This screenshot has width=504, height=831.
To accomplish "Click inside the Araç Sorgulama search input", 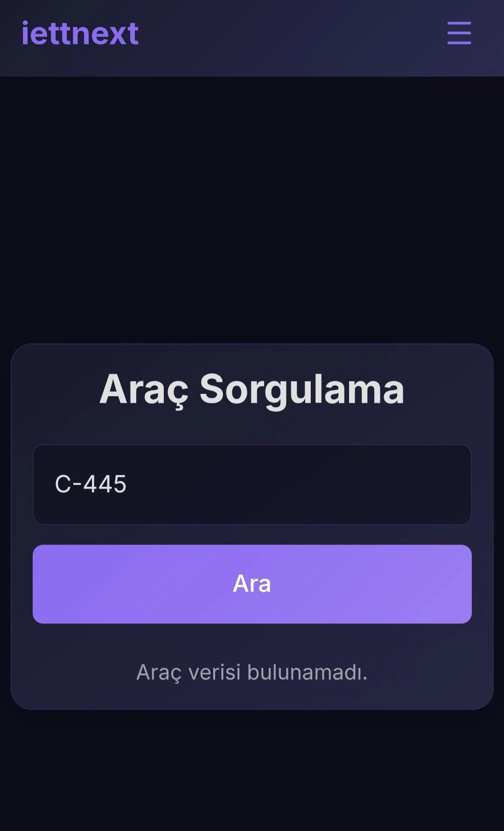I will click(252, 484).
